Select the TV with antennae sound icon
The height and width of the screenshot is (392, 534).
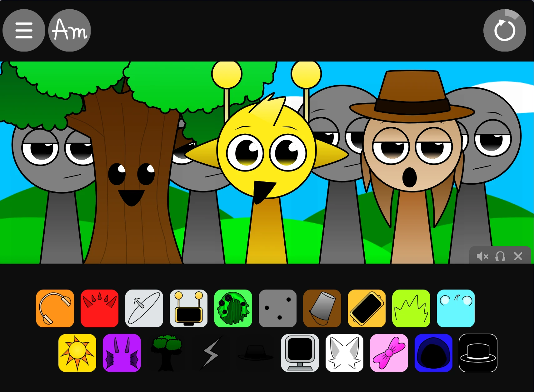click(x=188, y=308)
